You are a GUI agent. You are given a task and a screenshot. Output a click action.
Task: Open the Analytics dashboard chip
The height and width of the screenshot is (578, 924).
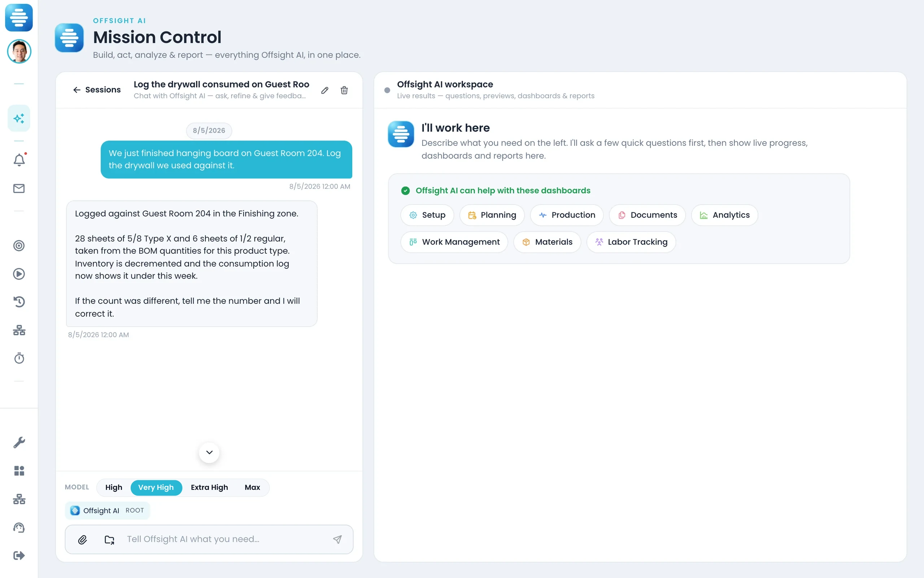[x=724, y=215]
